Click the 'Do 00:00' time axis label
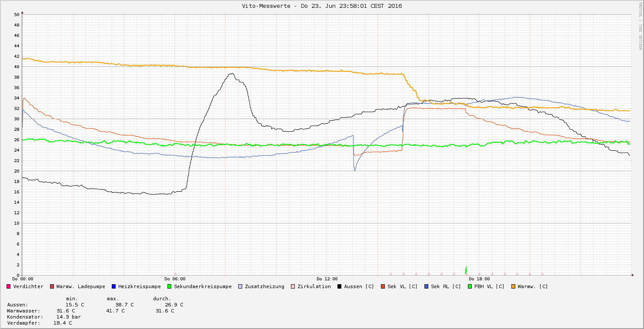Screen dimensions: 644x329 tap(23, 279)
